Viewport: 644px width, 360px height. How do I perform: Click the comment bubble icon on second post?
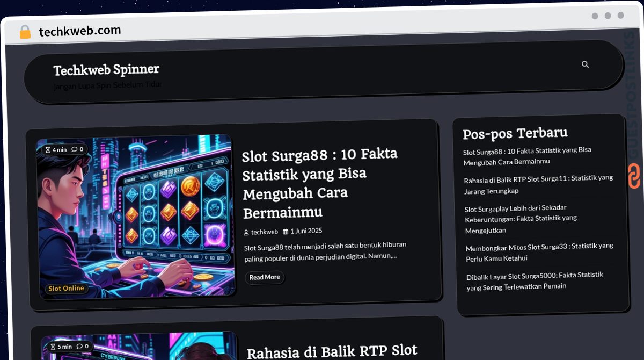point(79,347)
